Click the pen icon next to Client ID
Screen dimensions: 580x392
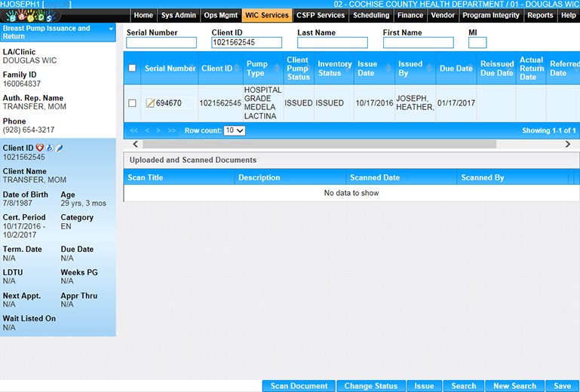click(58, 149)
